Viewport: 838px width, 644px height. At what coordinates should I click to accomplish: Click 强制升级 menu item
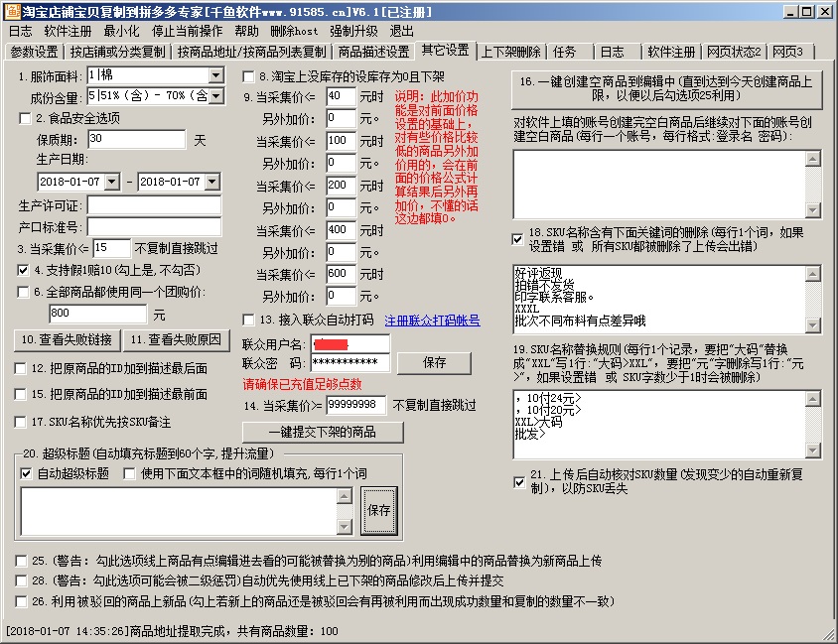click(x=353, y=32)
